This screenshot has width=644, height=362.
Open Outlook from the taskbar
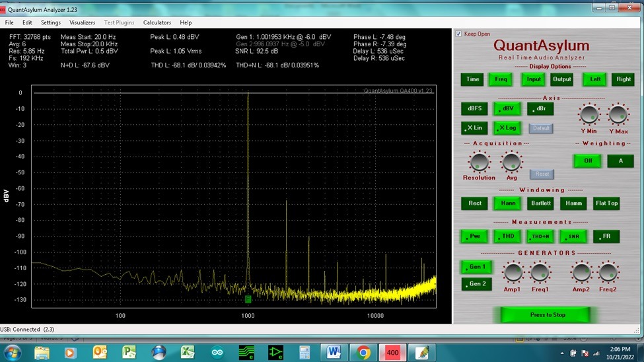[100, 353]
